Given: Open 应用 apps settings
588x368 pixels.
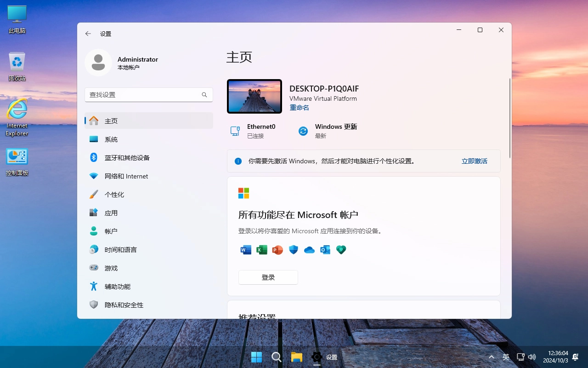Looking at the screenshot, I should (x=112, y=213).
